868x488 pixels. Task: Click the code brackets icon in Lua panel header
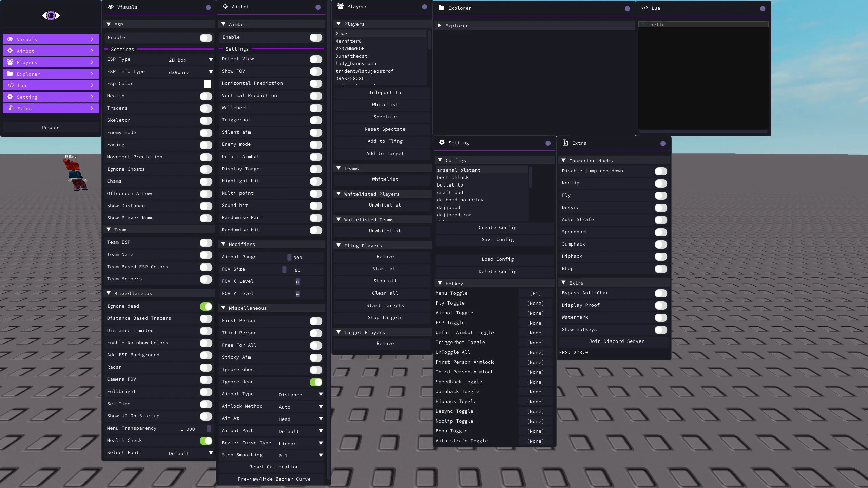(x=644, y=8)
